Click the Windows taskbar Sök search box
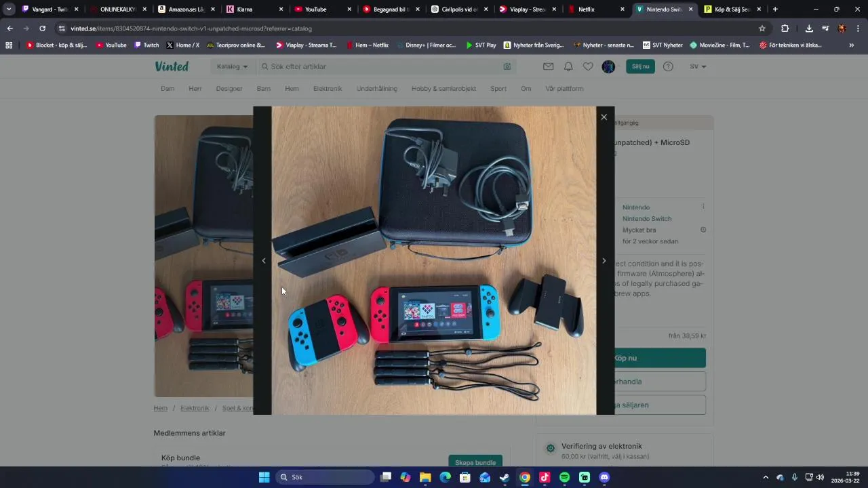The width and height of the screenshot is (868, 488). tap(325, 477)
